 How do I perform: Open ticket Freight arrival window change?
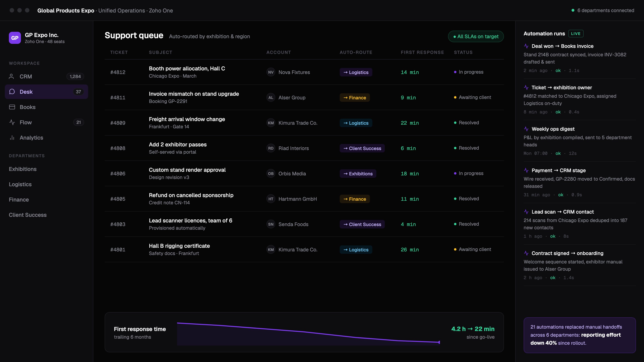coord(304,123)
